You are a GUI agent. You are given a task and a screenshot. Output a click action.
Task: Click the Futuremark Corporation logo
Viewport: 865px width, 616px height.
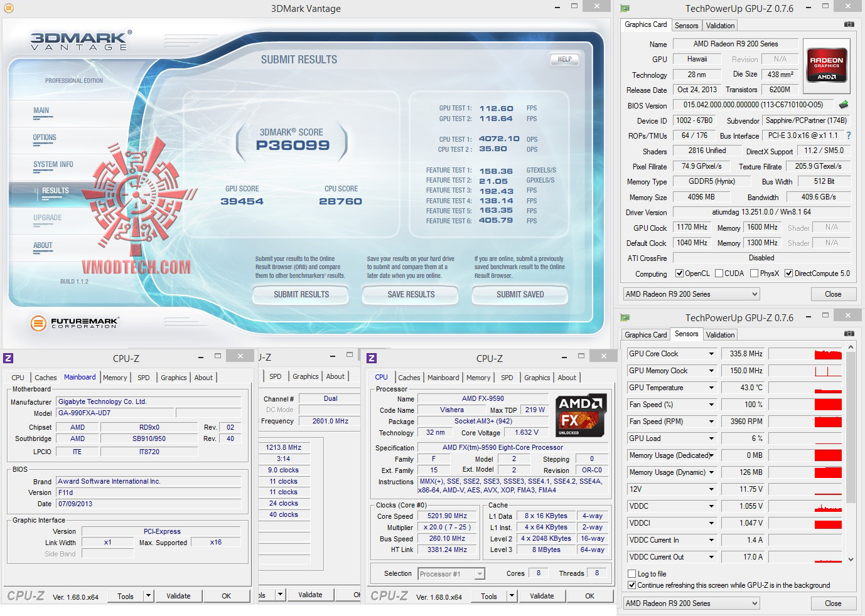(74, 323)
